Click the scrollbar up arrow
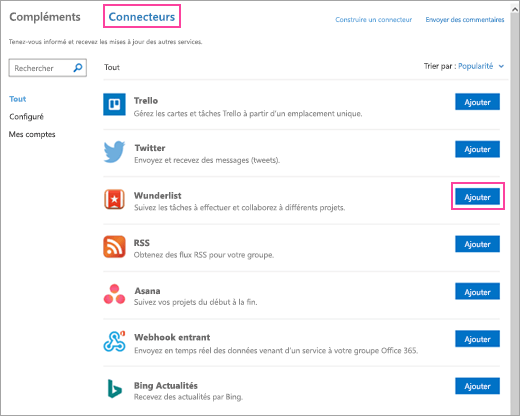Image resolution: width=520 pixels, height=416 pixels. 515,10
